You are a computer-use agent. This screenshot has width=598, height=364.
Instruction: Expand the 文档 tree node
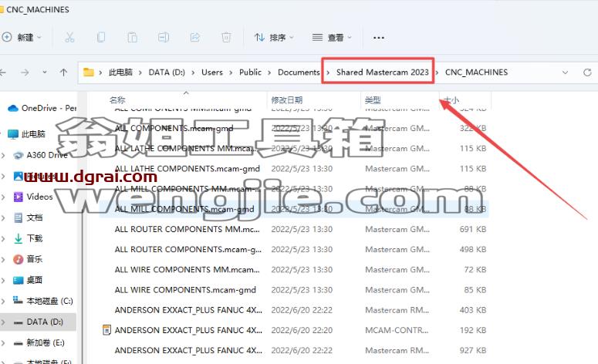[x=3, y=217]
